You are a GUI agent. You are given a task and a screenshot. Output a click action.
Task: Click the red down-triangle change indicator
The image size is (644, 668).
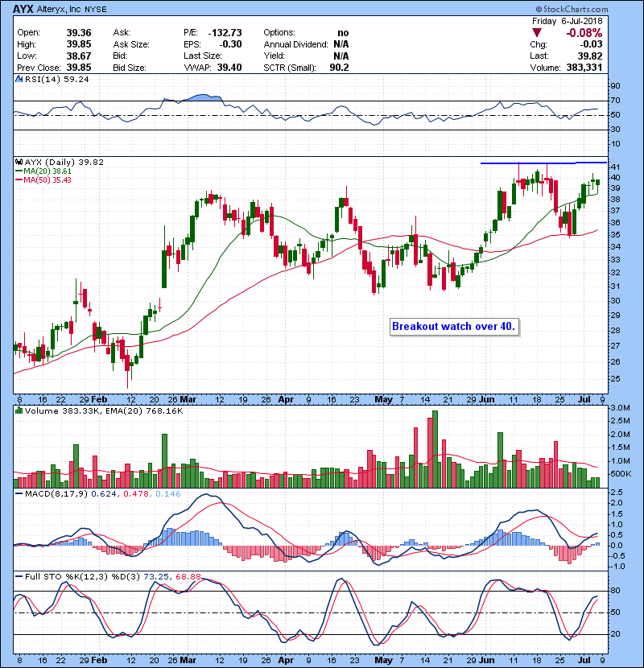click(537, 33)
